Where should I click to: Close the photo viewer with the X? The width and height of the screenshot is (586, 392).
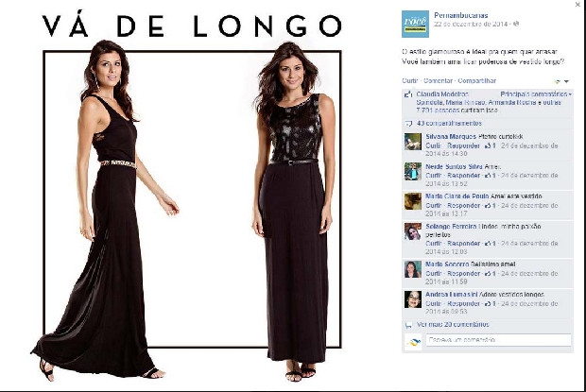pos(577,5)
